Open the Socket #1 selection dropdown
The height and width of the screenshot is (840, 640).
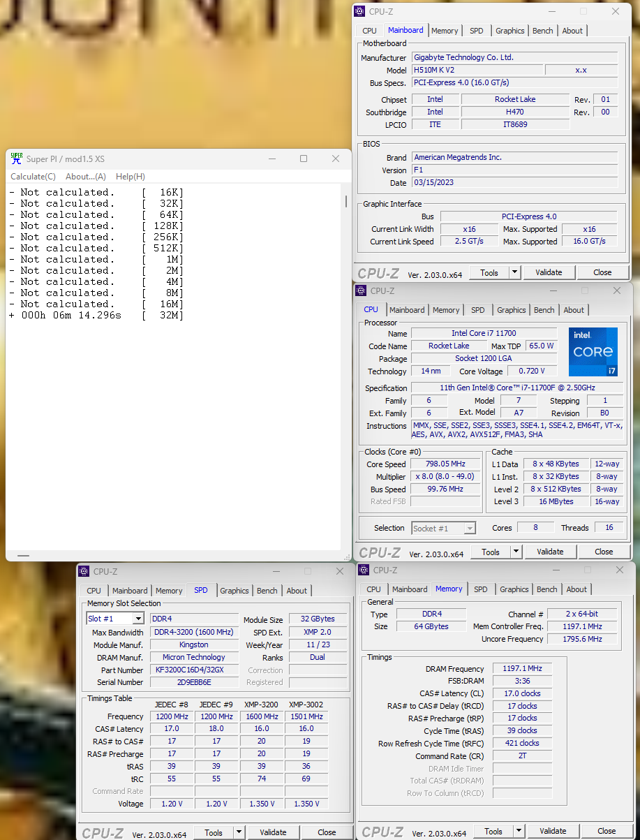pos(470,528)
